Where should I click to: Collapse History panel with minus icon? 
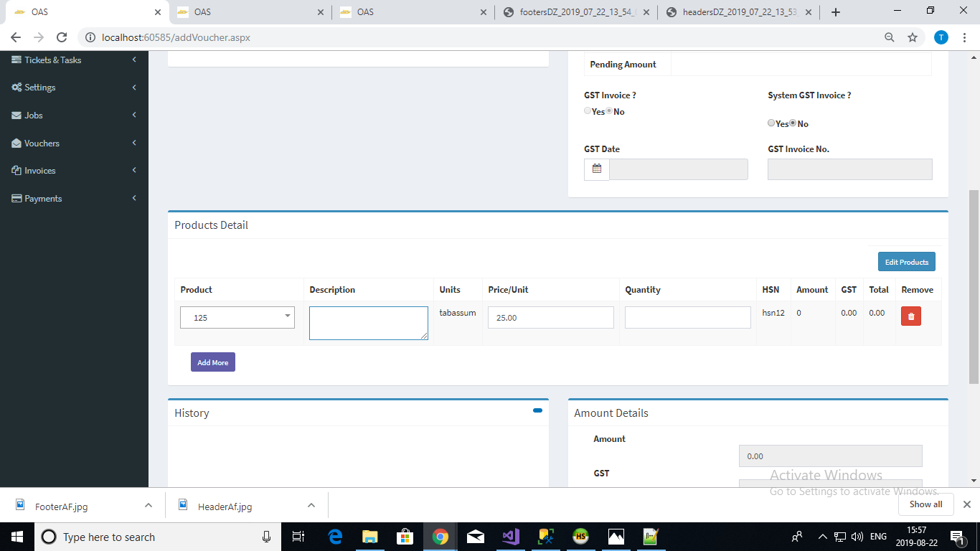tap(537, 410)
